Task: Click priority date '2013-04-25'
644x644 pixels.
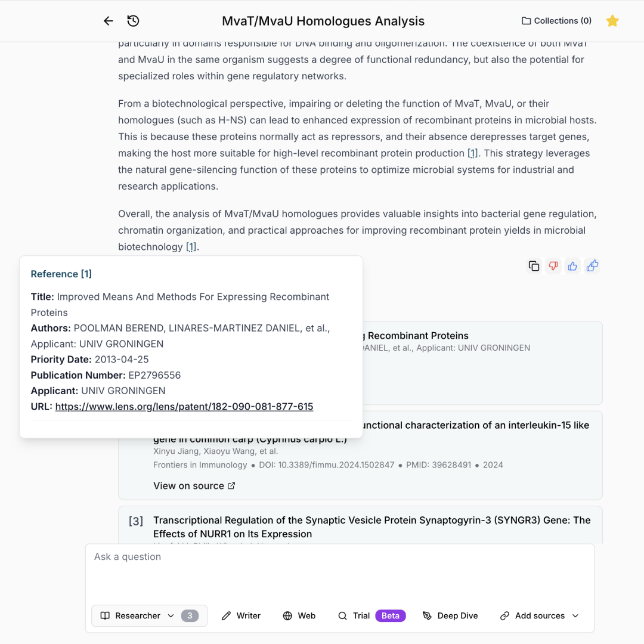Action: point(122,360)
